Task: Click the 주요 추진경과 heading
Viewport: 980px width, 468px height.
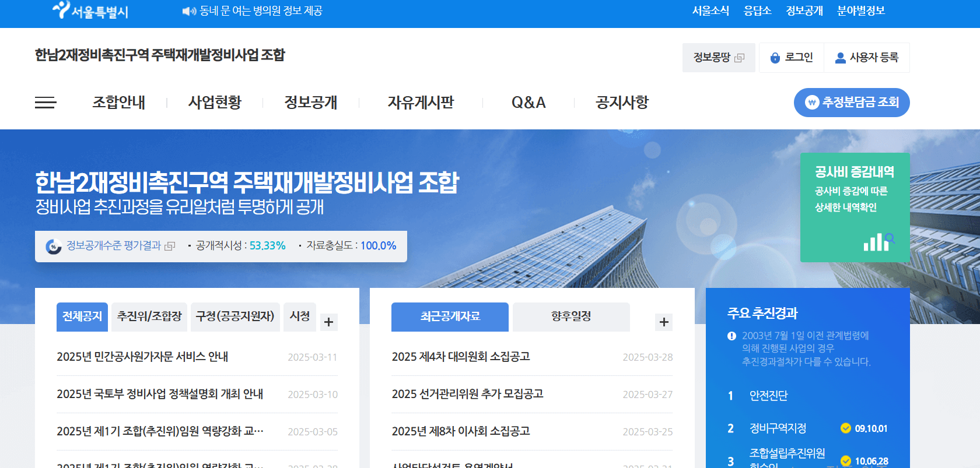Action: point(762,313)
